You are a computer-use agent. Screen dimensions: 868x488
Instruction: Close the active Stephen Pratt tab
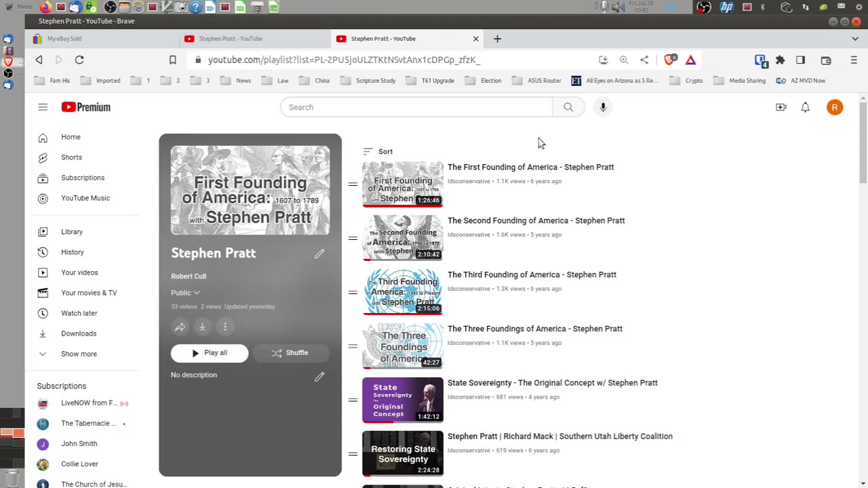pos(475,39)
